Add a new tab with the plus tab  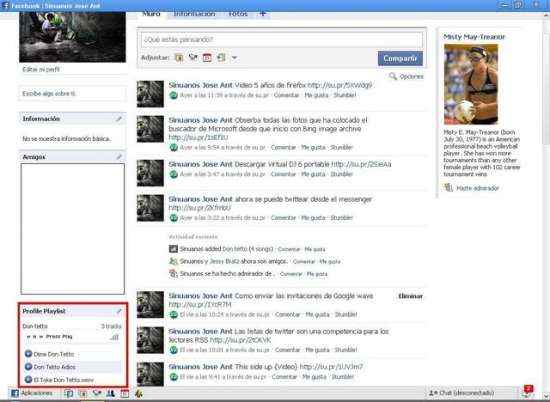(263, 14)
